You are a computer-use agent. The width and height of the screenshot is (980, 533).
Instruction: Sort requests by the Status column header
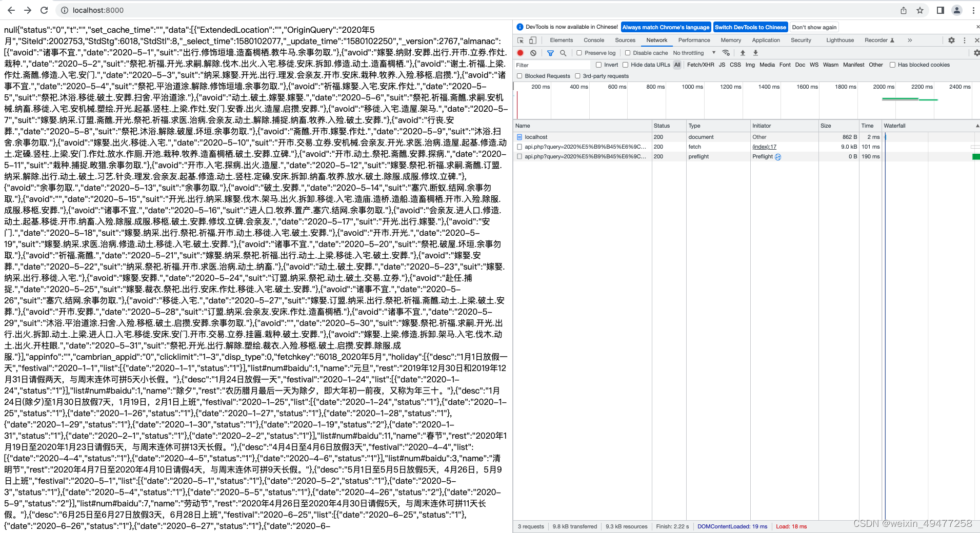(669, 126)
